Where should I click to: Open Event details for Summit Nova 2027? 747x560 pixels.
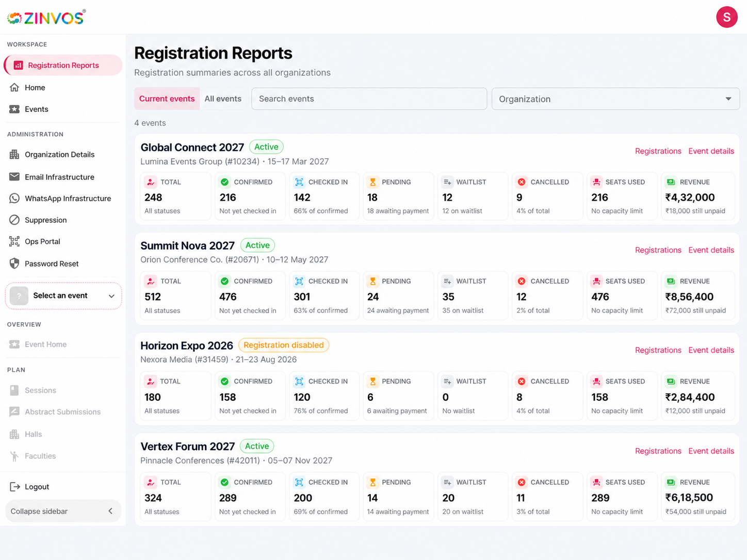pyautogui.click(x=711, y=250)
